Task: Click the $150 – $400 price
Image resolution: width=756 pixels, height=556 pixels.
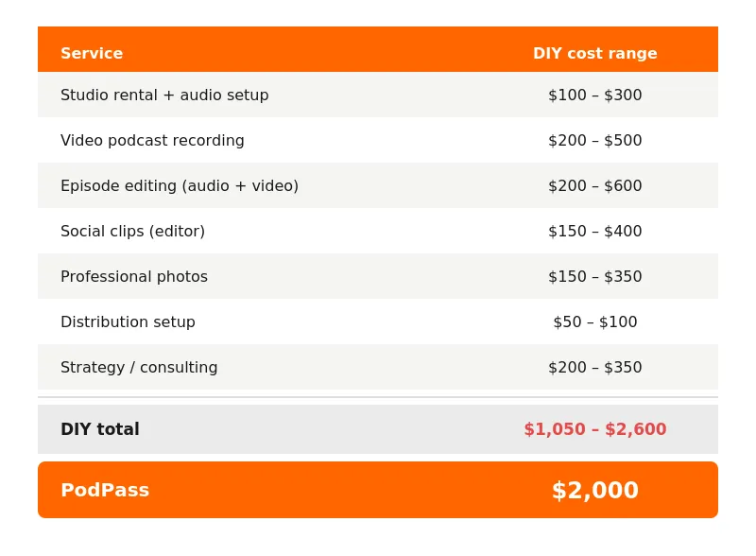Action: 594,231
